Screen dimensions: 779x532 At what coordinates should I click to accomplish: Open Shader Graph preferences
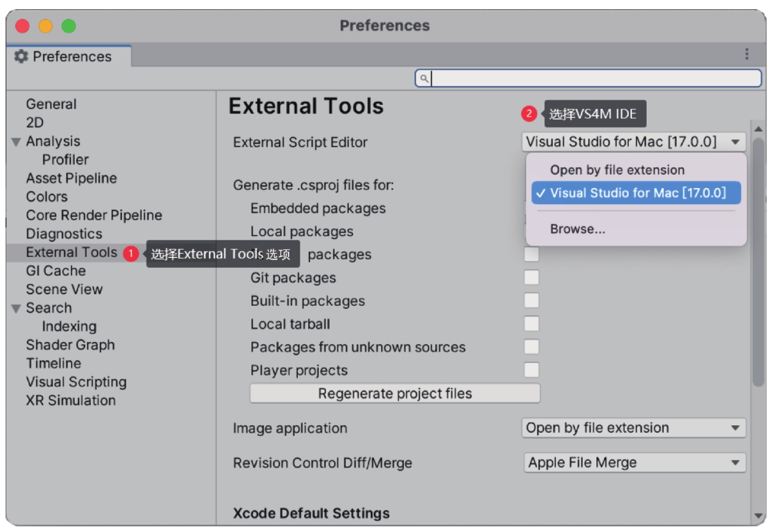[x=70, y=344]
